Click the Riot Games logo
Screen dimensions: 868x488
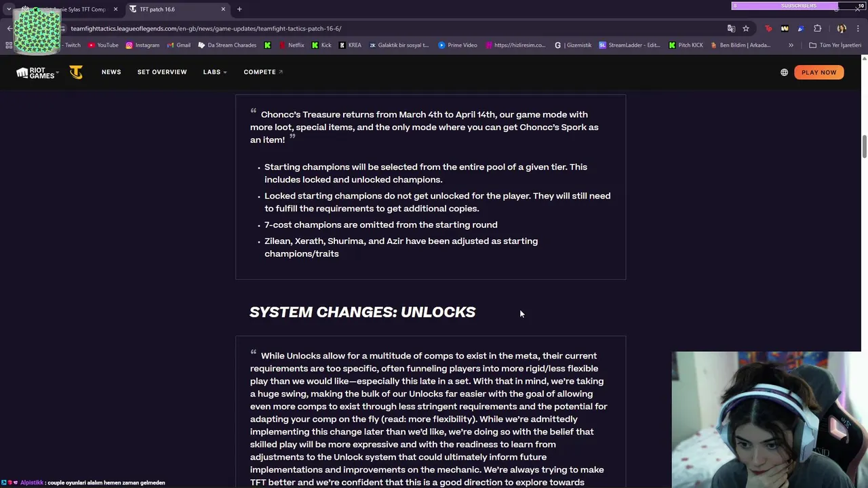pyautogui.click(x=35, y=73)
